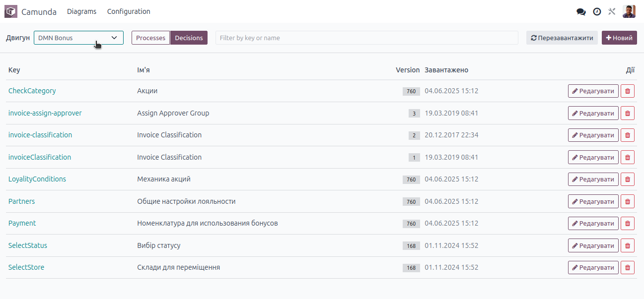Open the SelectStore key link
The image size is (644, 299).
26,267
